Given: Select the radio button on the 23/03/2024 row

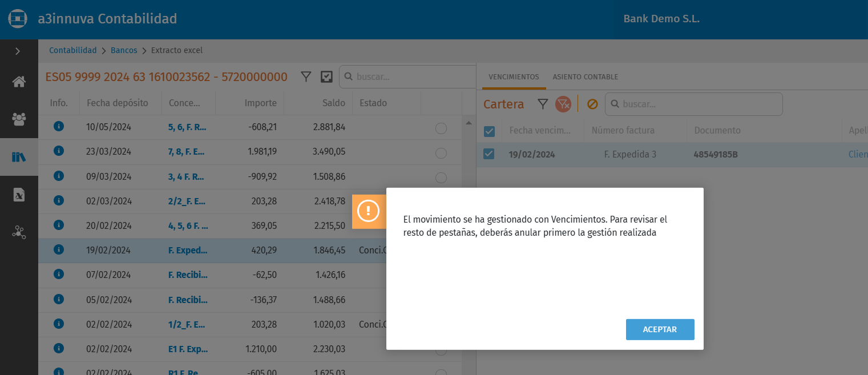Looking at the screenshot, I should [441, 153].
